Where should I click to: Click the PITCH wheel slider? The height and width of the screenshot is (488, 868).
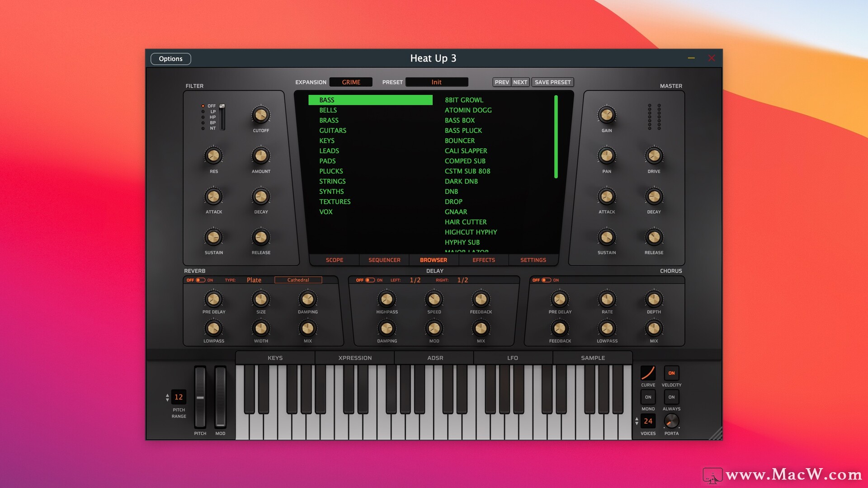200,397
